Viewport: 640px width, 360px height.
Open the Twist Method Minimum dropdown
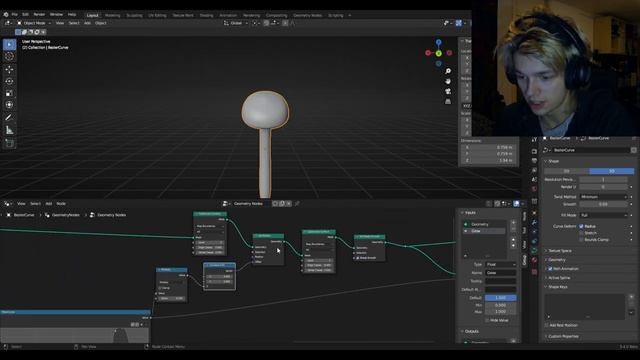point(603,197)
